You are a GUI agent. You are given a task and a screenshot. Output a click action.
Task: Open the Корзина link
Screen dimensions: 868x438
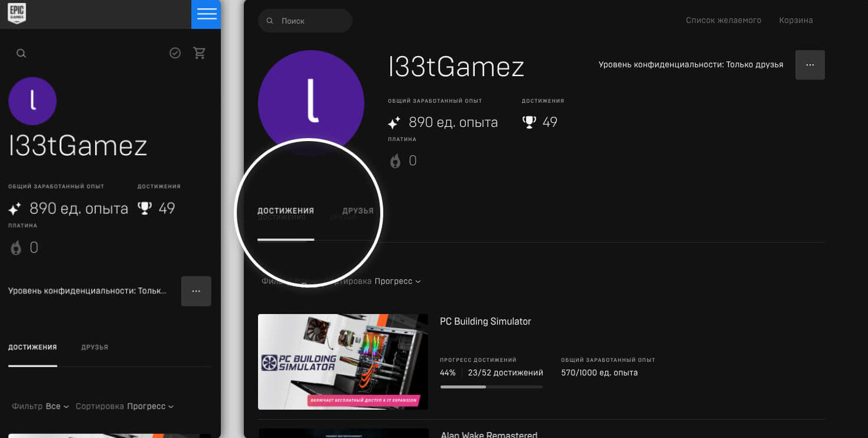795,20
